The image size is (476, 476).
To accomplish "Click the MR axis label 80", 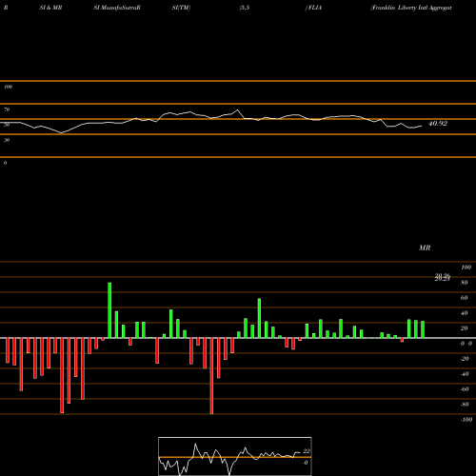I will pyautogui.click(x=464, y=283).
